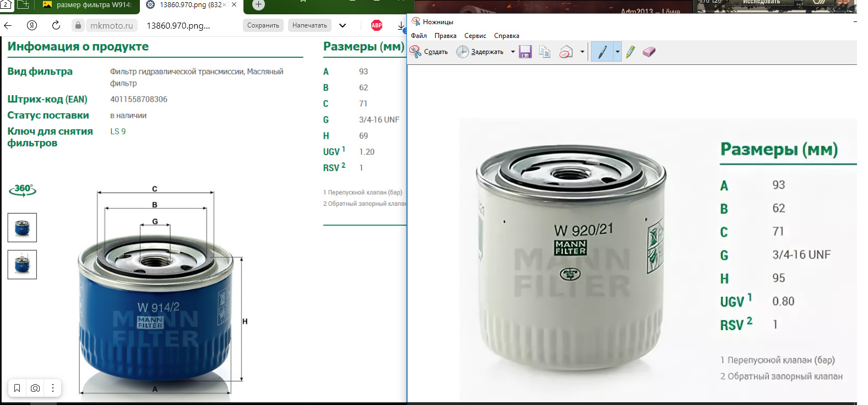The width and height of the screenshot is (868, 405).
Task: Open the Справка menu
Action: [506, 36]
